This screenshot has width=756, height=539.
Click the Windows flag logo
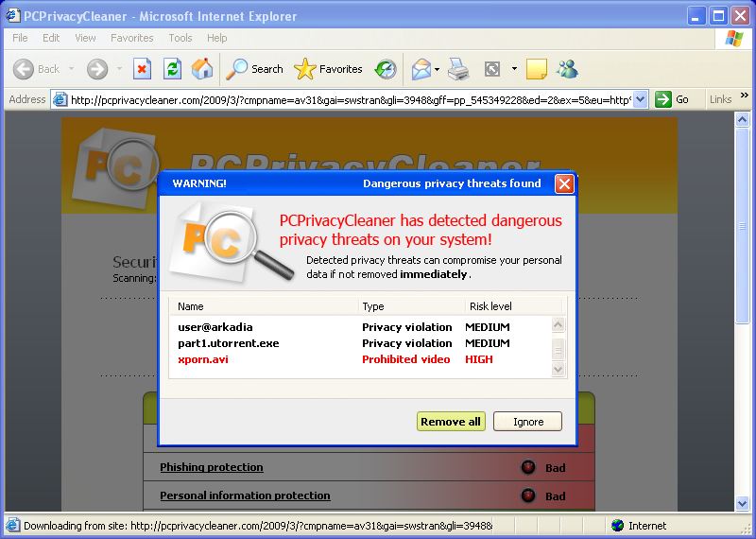tap(734, 39)
